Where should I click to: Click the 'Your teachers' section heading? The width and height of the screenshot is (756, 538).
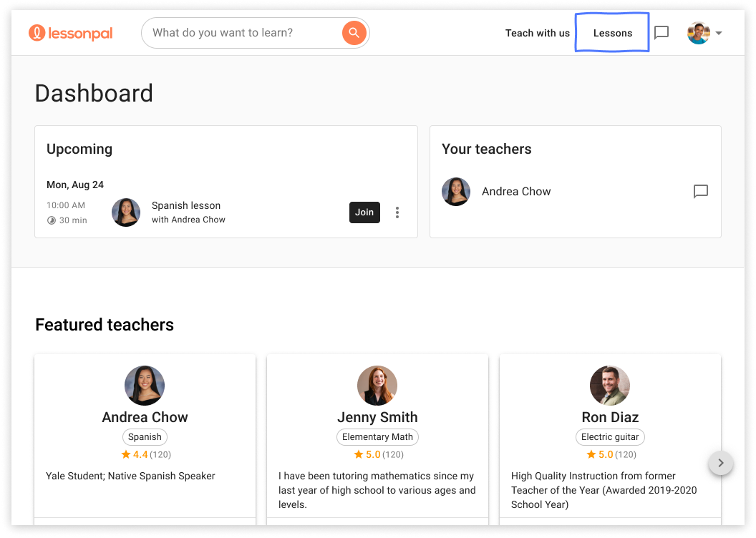point(487,150)
